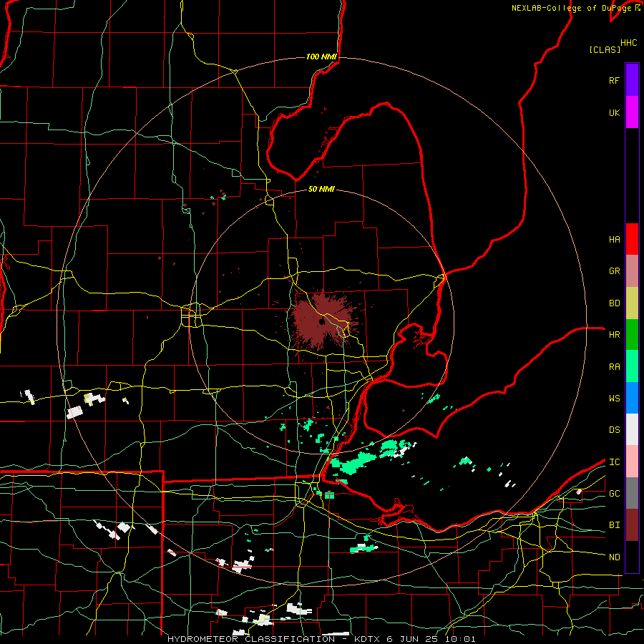
Task: Click the 'IC' legend label
Action: point(614,462)
